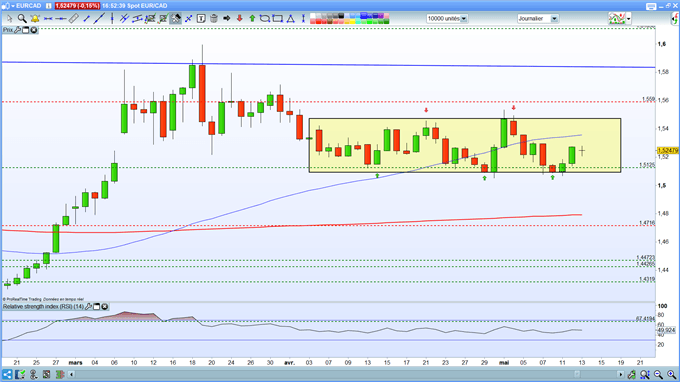Click the scrollbar right arrow at the bottom
The height and width of the screenshot is (382, 680).
coord(621,374)
